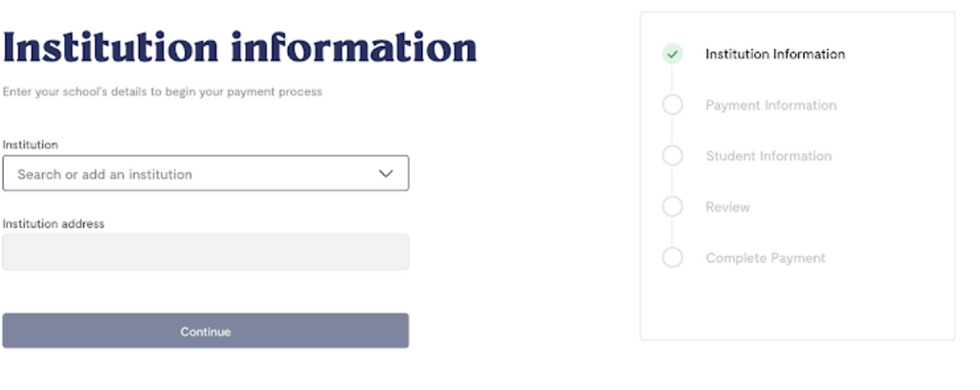Expand the institution dropdown chevron arrow
Viewport: 980px width, 390px height.
coord(386,174)
